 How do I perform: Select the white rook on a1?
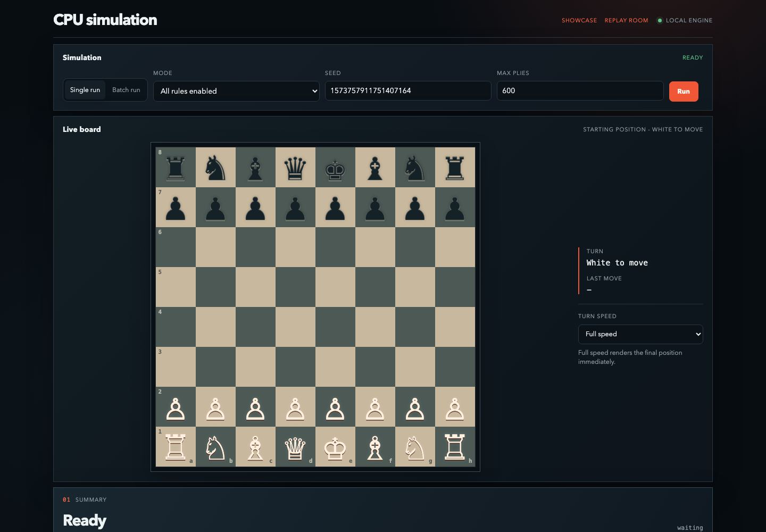(176, 447)
